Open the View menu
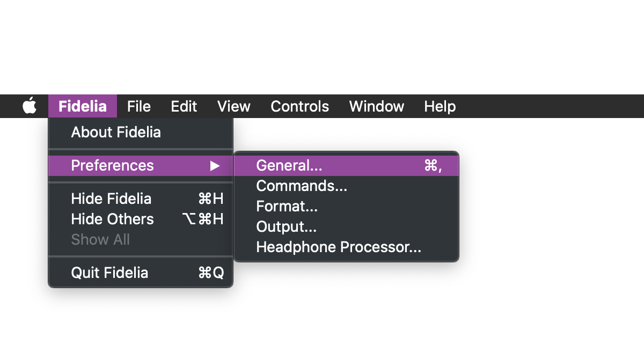 tap(233, 106)
